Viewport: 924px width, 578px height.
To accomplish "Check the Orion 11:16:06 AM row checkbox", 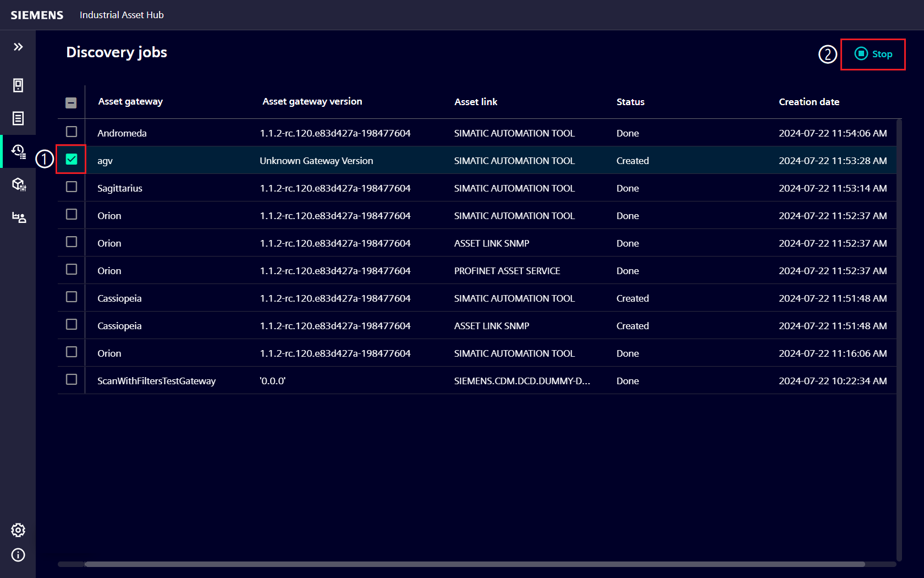I will [x=71, y=352].
